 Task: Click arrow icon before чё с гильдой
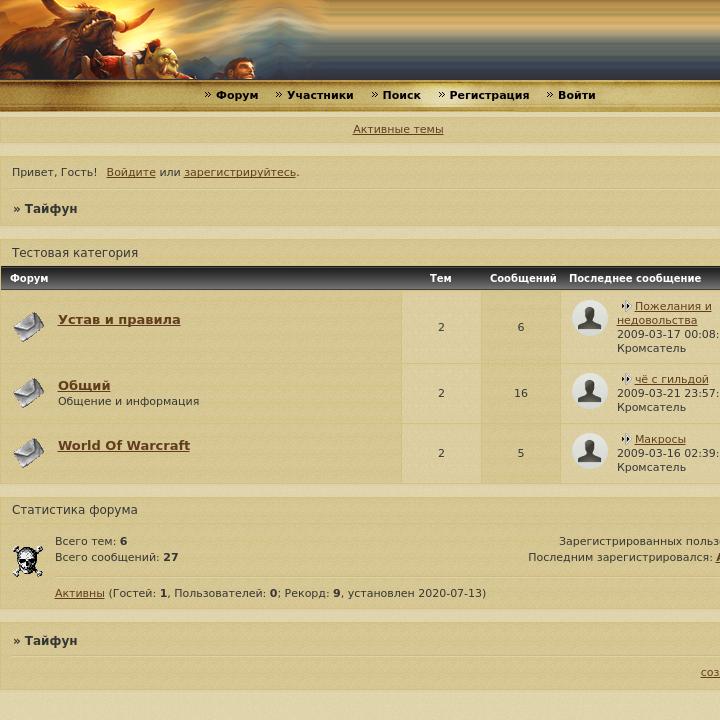click(x=625, y=379)
